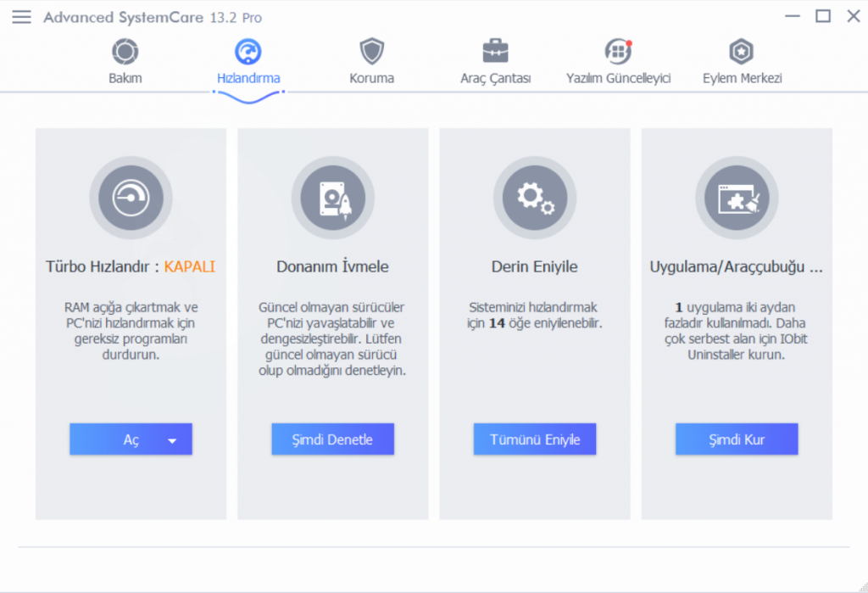Click the '14 öğe eniyilenebilir' description
This screenshot has width=868, height=593.
click(x=535, y=315)
